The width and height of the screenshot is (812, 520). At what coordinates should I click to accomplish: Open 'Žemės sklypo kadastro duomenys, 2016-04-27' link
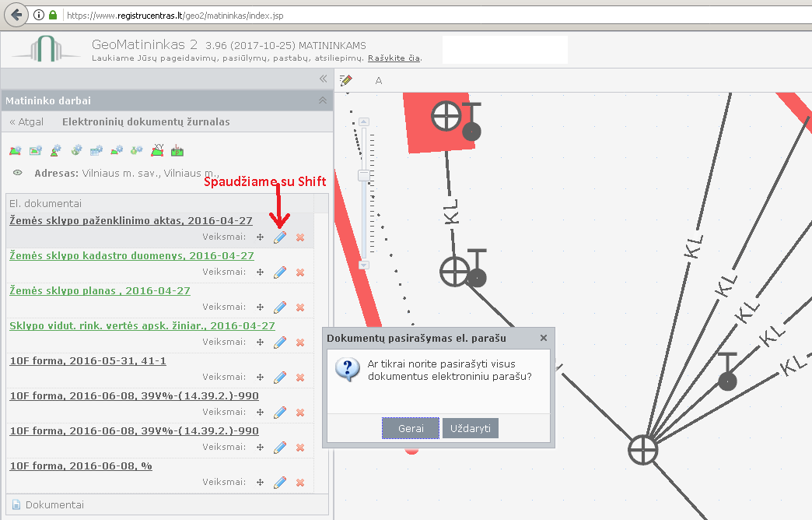(132, 255)
